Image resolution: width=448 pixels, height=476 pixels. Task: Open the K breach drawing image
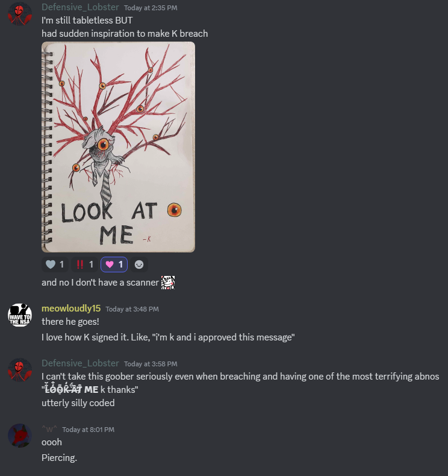tap(118, 147)
